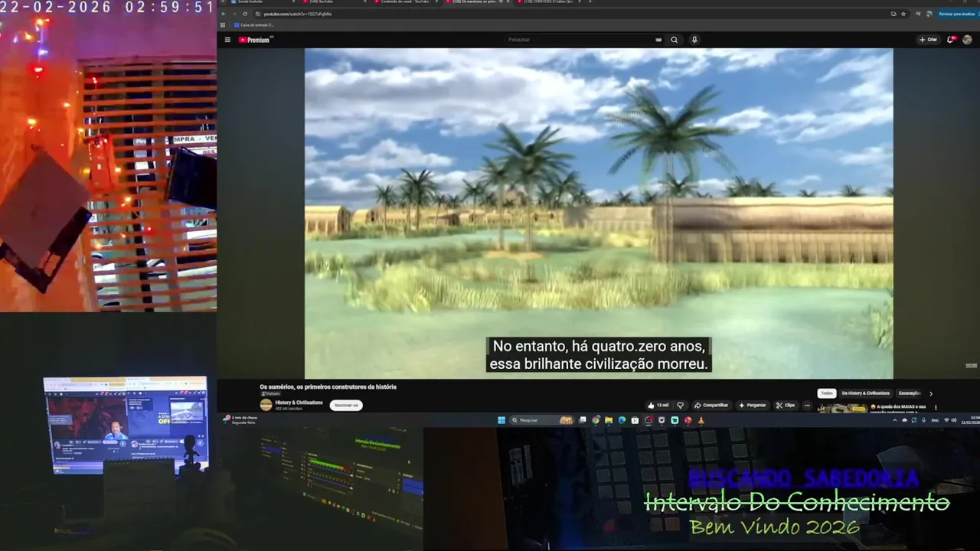Screen dimensions: 980x551
Task: Click Reiniciar para atualizar browser button
Action: point(957,14)
